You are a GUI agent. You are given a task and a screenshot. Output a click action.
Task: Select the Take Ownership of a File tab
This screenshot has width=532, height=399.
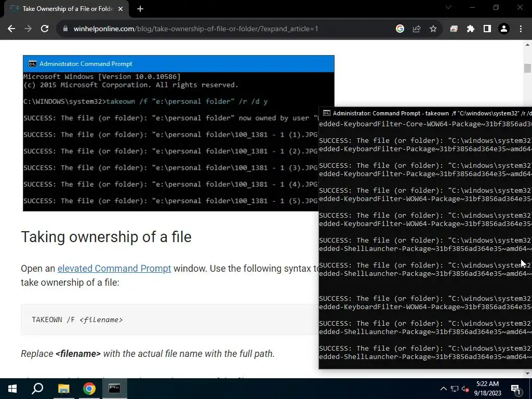64,9
